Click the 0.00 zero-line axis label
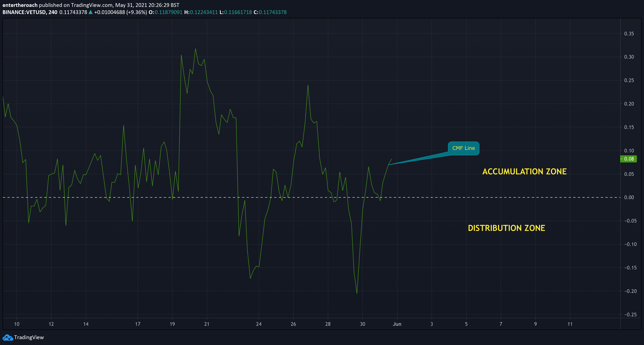The image size is (644, 345). click(x=629, y=197)
